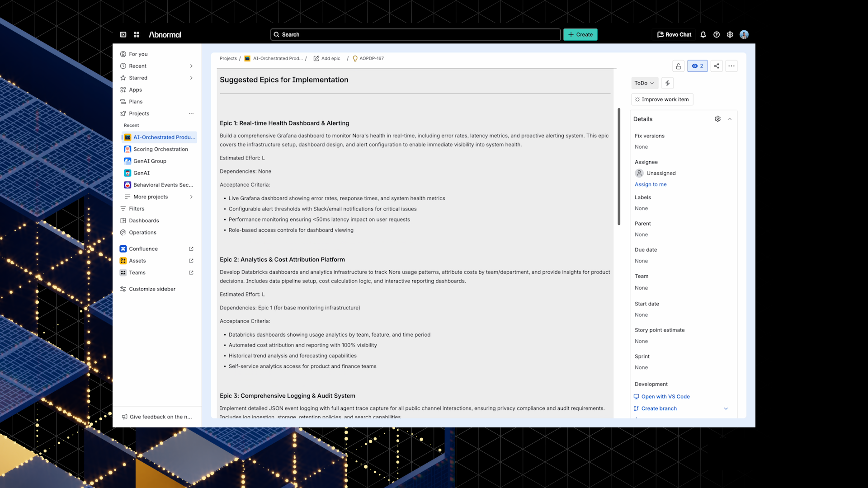Click Add epic breadcrumb
This screenshot has height=488, width=868.
coord(327,58)
